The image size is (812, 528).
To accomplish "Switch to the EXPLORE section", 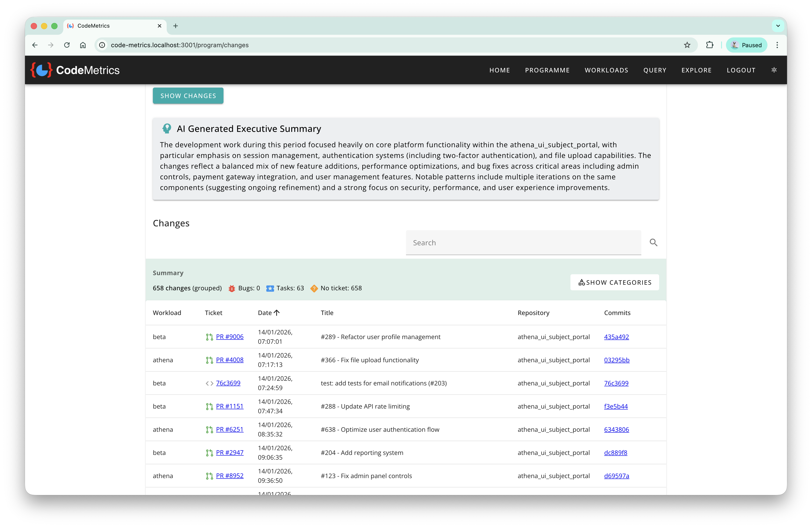I will [696, 70].
